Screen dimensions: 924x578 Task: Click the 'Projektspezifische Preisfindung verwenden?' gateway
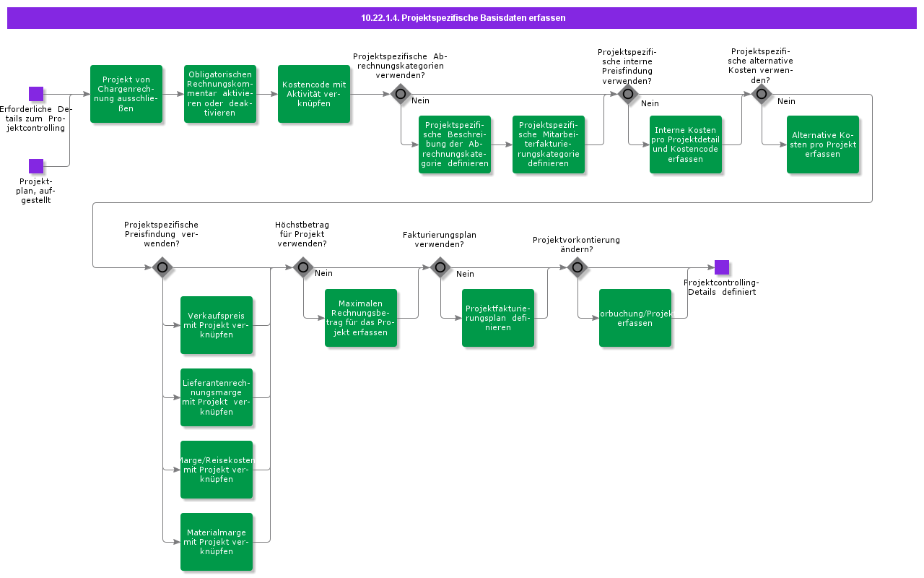click(162, 267)
